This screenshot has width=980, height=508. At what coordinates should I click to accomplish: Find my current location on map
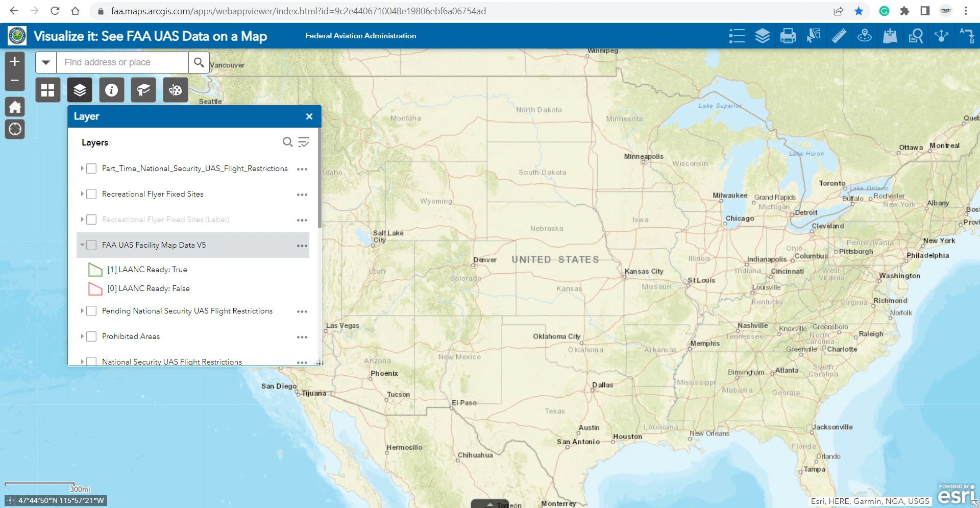(x=15, y=129)
